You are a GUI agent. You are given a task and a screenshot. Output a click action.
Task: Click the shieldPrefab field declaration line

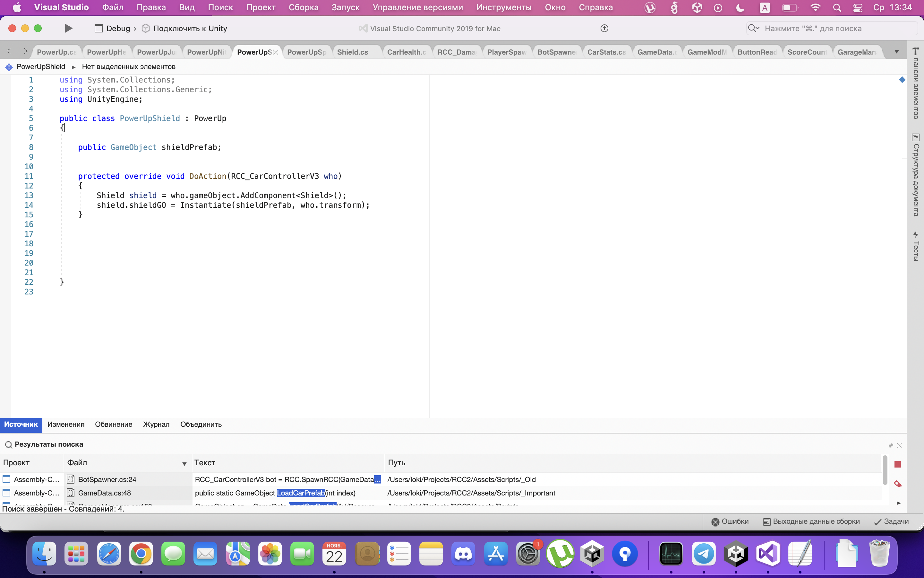pyautogui.click(x=150, y=147)
